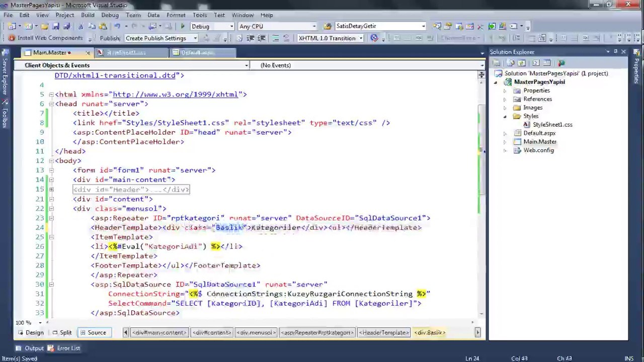Save the current file with Save icon

click(x=55, y=26)
